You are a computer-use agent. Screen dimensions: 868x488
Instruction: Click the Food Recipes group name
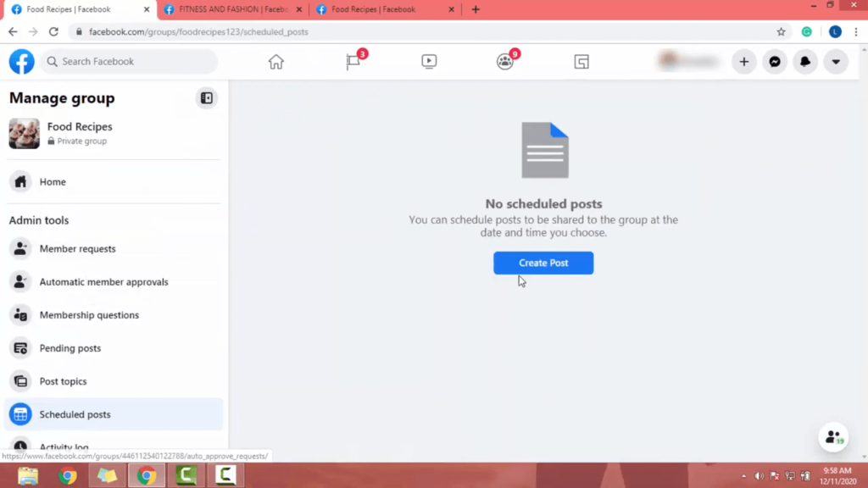(80, 127)
